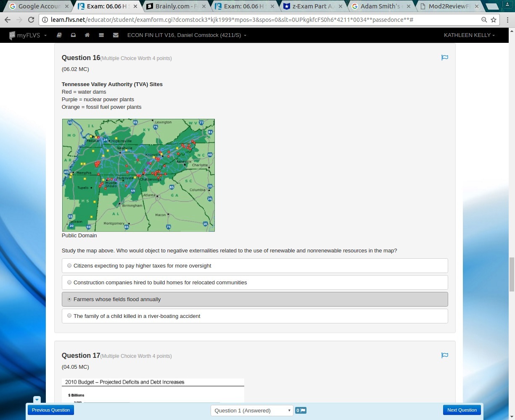
Task: Click the Previous Question button
Action: pyautogui.click(x=51, y=410)
